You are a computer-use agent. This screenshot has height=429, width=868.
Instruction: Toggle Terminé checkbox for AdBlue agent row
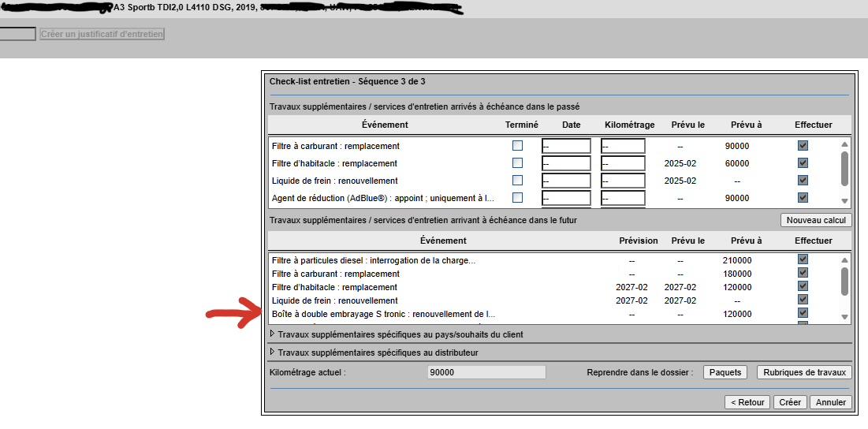click(517, 198)
